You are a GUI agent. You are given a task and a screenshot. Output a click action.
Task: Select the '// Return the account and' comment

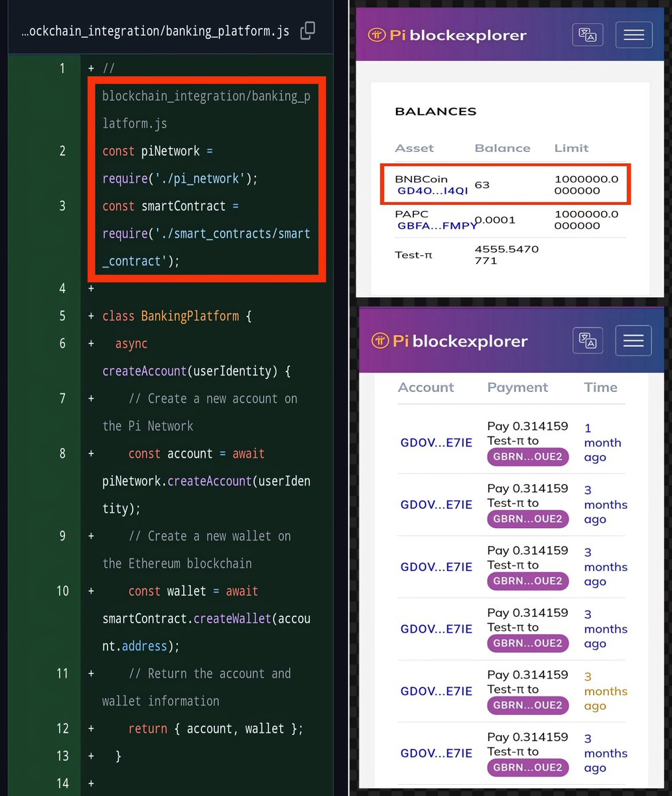point(210,674)
